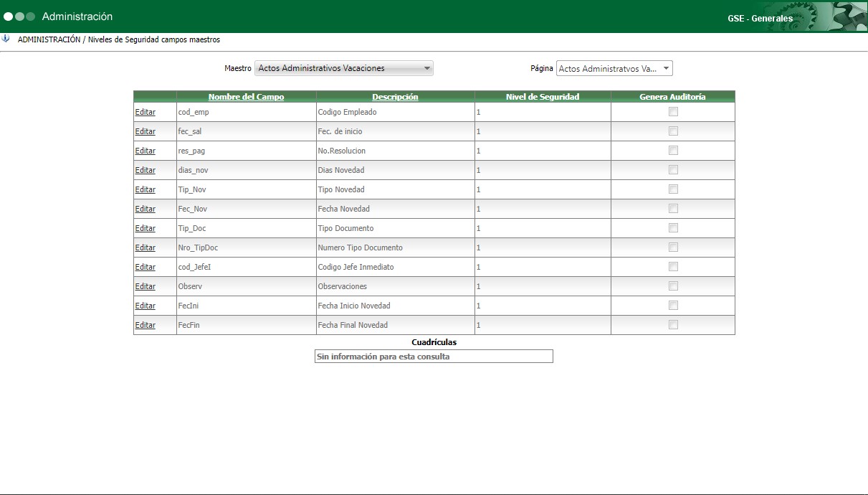This screenshot has height=495, width=868.
Task: Click the No.Resolucion description cell
Action: tap(395, 151)
